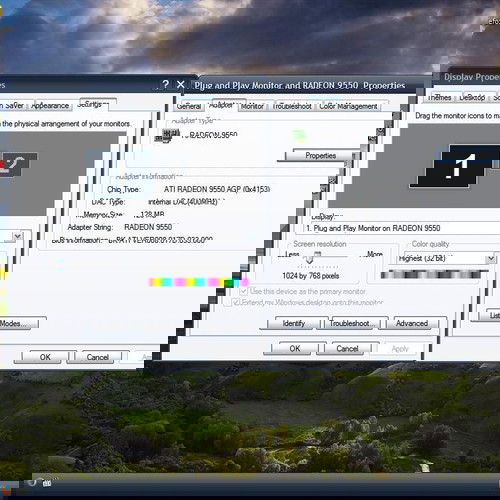
Task: Open the Adapter tab
Action: [221, 105]
